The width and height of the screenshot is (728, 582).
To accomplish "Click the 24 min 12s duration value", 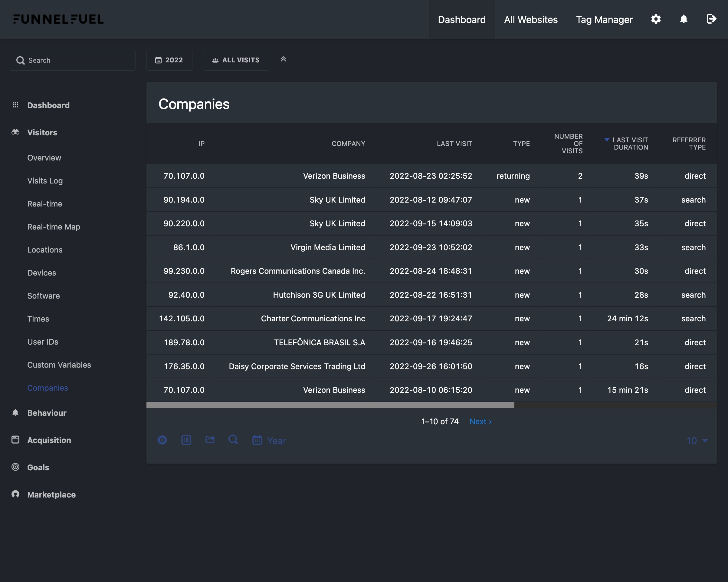I will (x=627, y=318).
